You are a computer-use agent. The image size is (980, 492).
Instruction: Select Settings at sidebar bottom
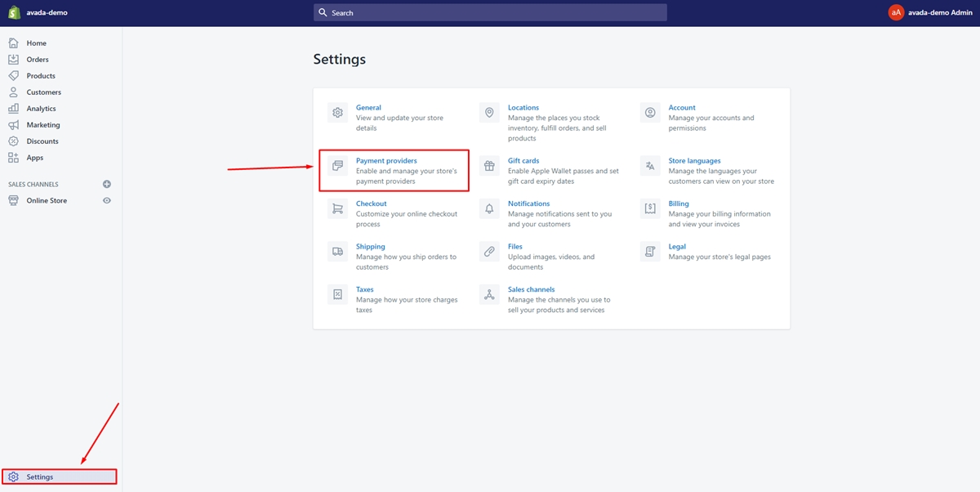click(39, 476)
